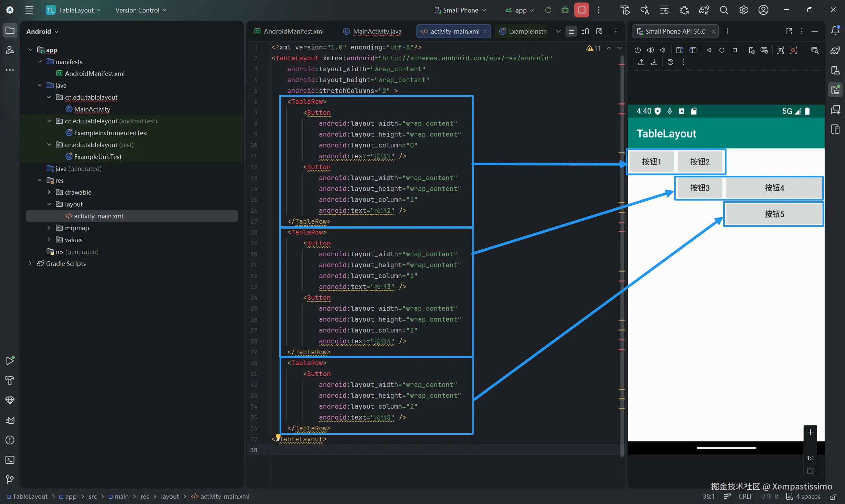This screenshot has width=845, height=504.
Task: Click the red Stop app button
Action: 581,10
